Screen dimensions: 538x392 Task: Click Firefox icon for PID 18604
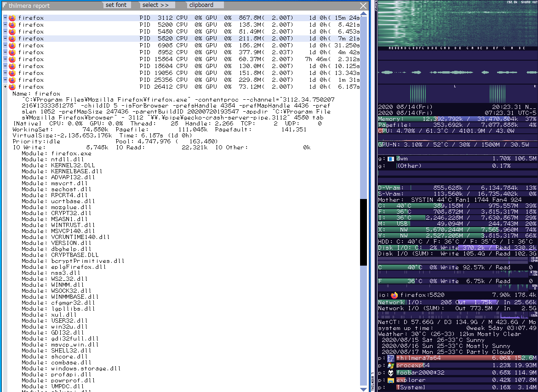click(x=12, y=66)
